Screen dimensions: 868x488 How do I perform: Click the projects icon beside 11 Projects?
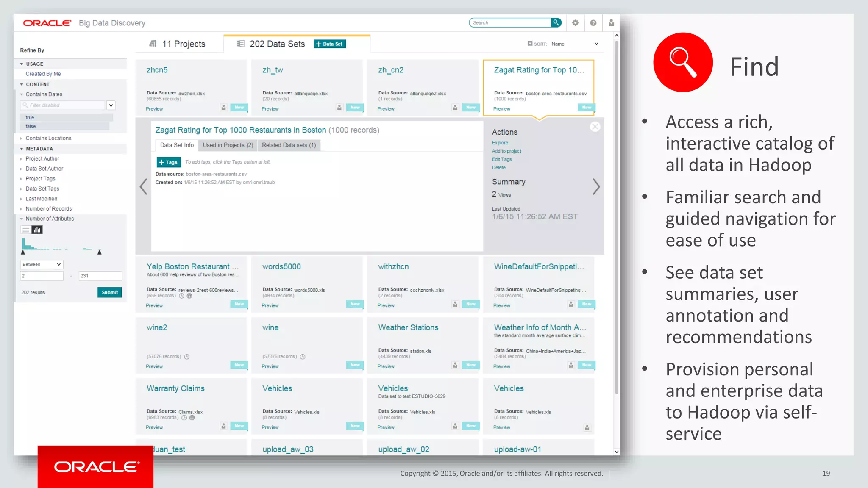[153, 44]
